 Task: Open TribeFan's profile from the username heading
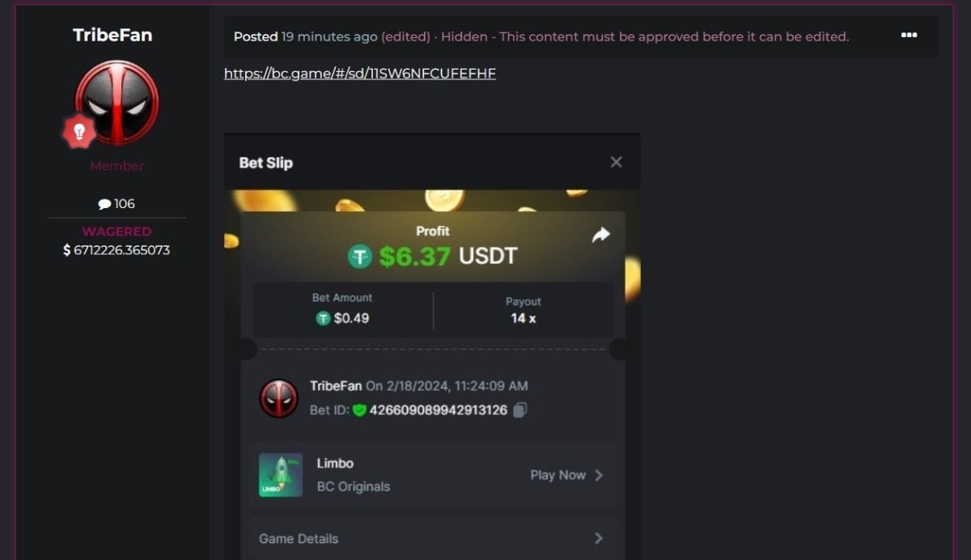[112, 35]
